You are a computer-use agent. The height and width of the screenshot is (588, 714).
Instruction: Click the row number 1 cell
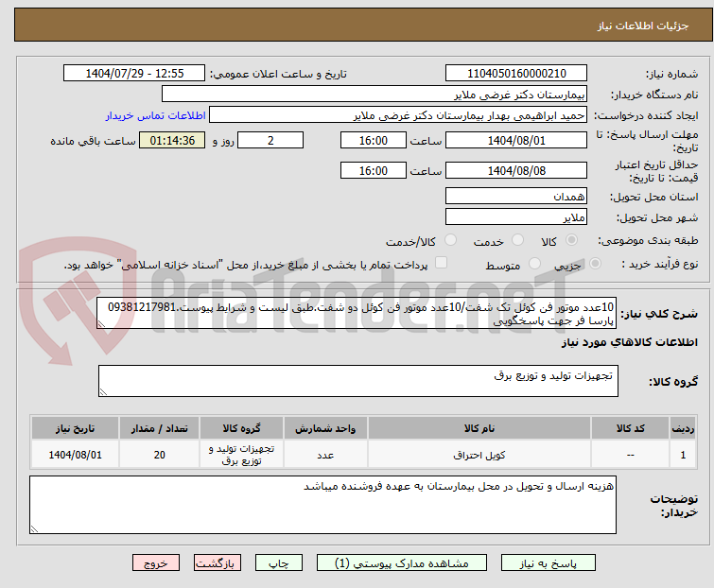click(x=683, y=455)
